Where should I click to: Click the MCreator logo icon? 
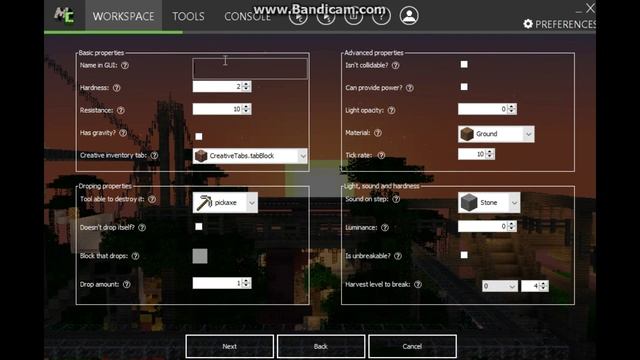coord(64,16)
